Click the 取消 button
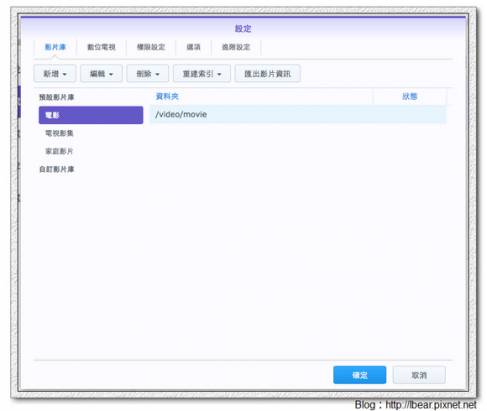 click(419, 375)
